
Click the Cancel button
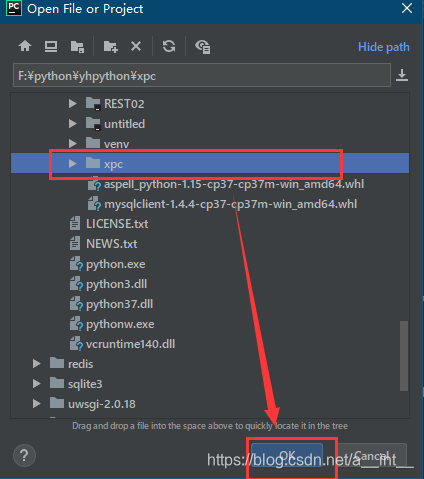tap(372, 455)
